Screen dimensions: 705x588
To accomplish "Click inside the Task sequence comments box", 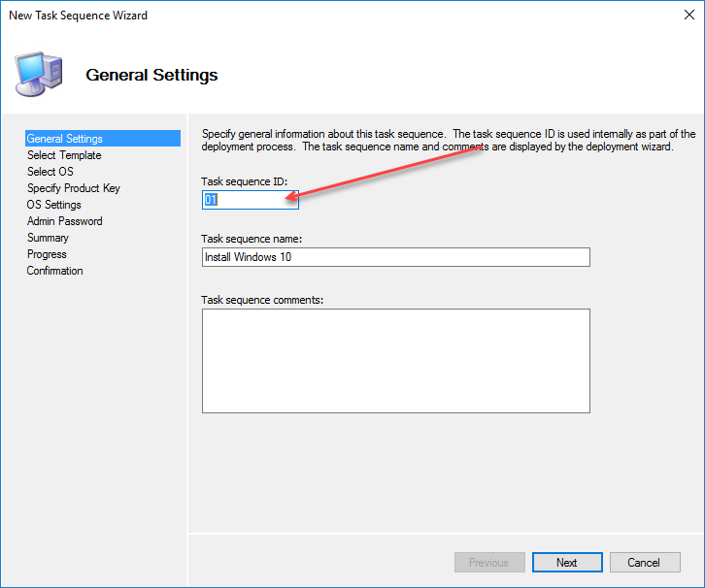I will coord(395,361).
